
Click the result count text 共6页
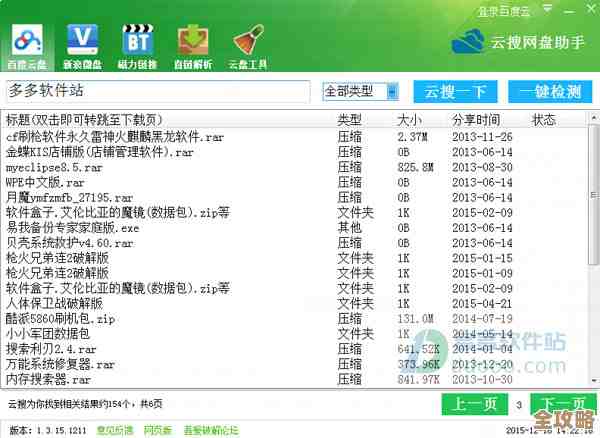coord(152,404)
